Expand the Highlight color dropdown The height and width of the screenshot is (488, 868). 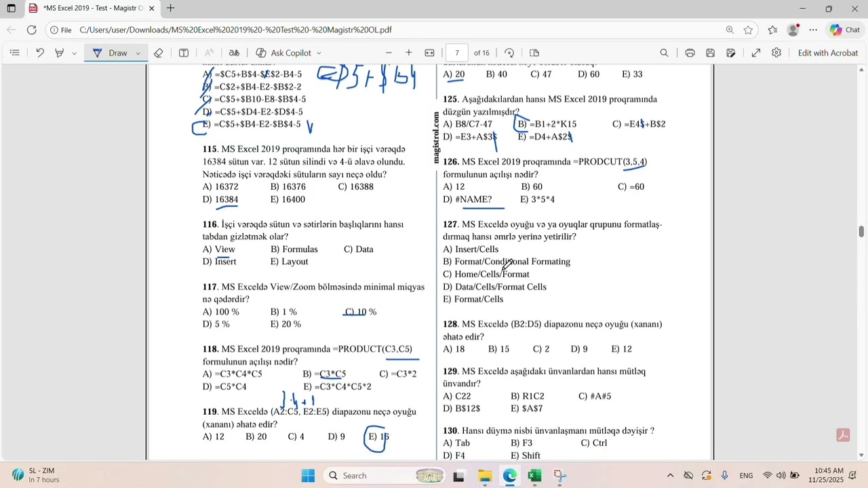tap(74, 53)
